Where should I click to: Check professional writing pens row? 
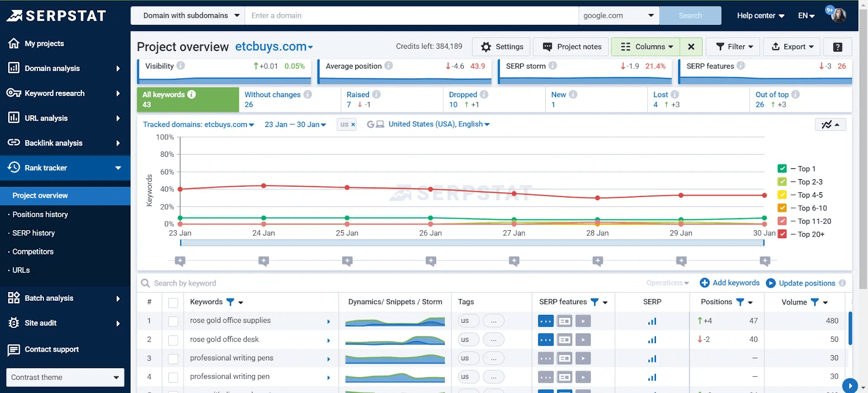coord(173,359)
